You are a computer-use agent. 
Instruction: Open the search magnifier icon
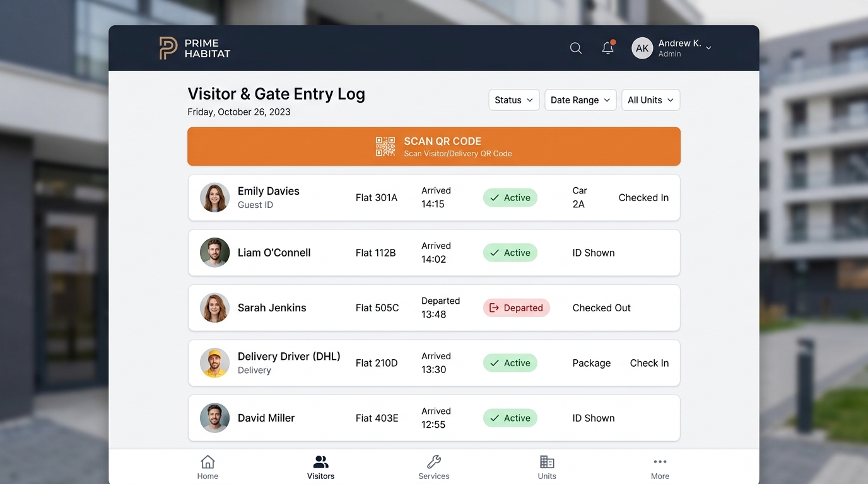pos(576,48)
